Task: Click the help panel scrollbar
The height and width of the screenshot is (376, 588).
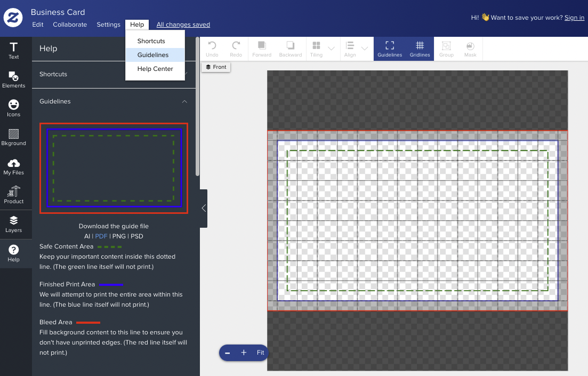Action: pyautogui.click(x=197, y=107)
